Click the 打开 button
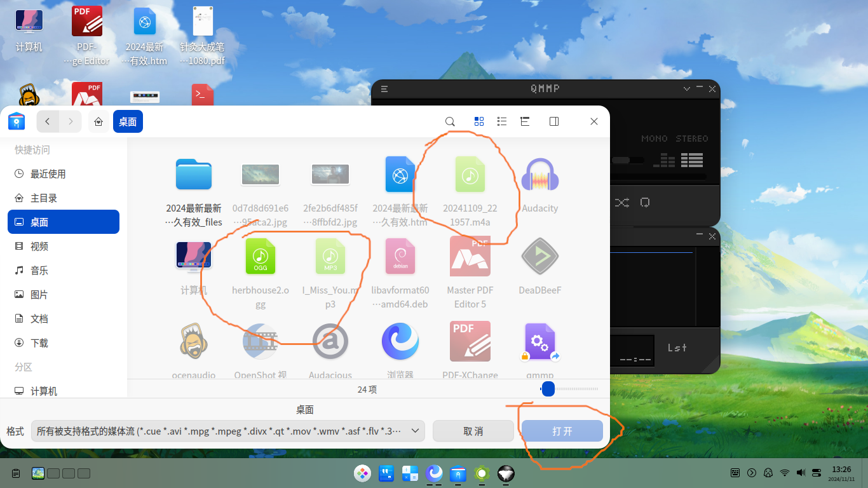The height and width of the screenshot is (488, 868). 562,431
